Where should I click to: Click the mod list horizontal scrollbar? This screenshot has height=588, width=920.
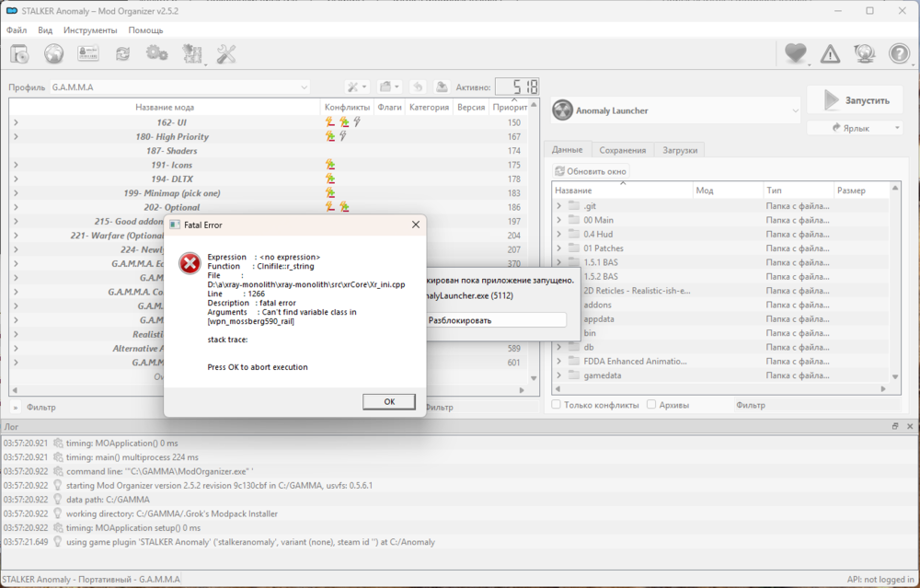tap(268, 389)
